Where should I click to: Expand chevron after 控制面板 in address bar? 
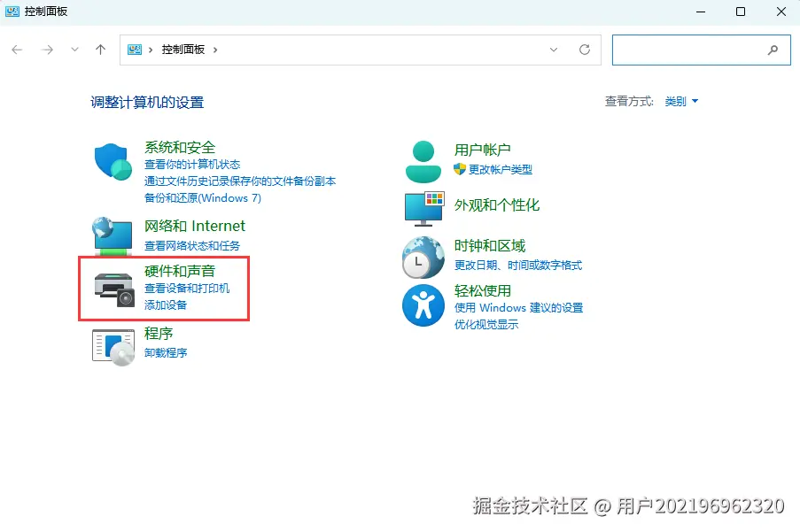[x=215, y=50]
